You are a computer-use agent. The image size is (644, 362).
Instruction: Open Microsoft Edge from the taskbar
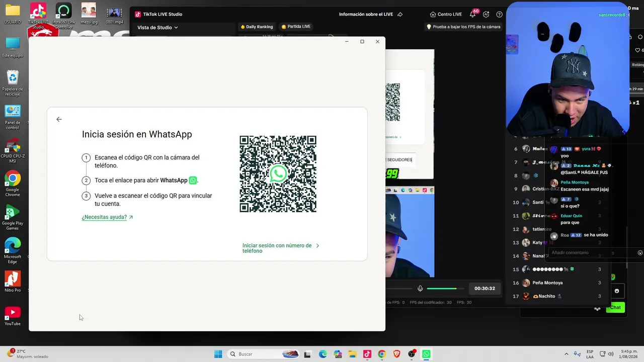(323, 354)
